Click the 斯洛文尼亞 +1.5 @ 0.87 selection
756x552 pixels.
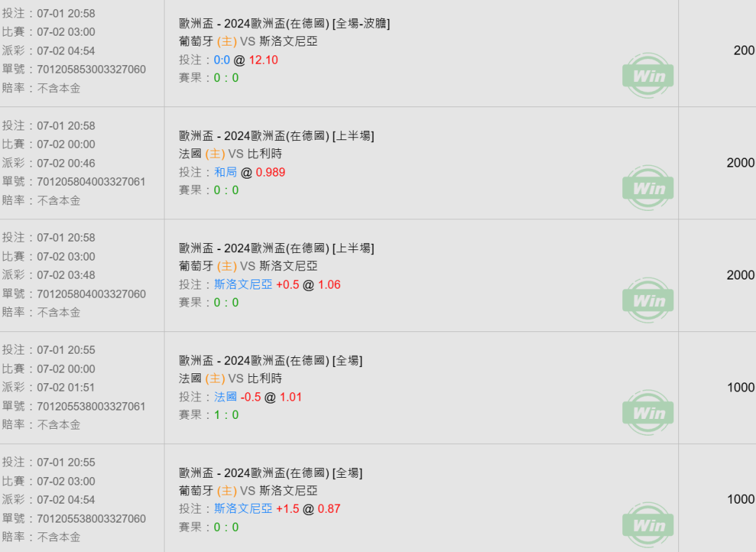277,509
